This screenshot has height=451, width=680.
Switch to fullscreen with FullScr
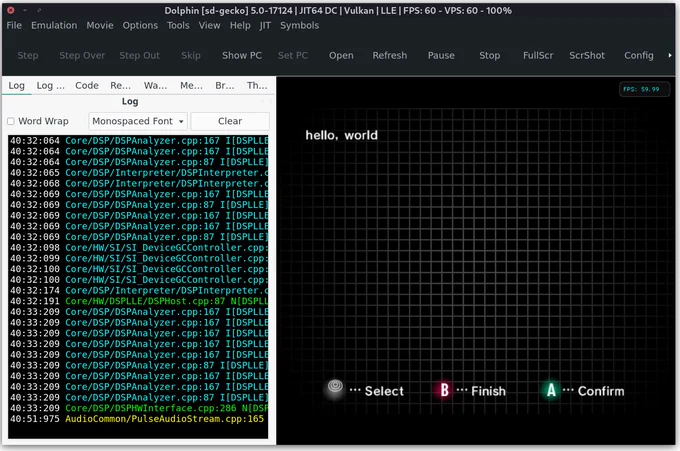click(x=538, y=56)
